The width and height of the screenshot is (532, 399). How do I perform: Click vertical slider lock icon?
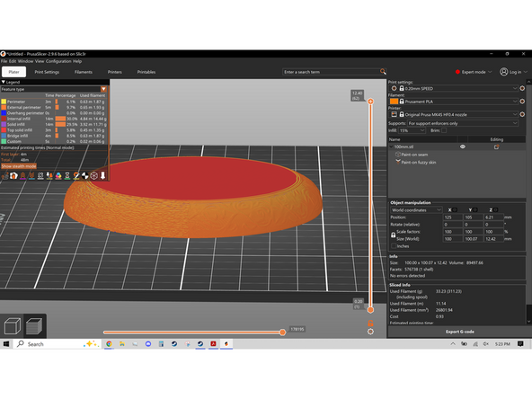[x=370, y=324]
